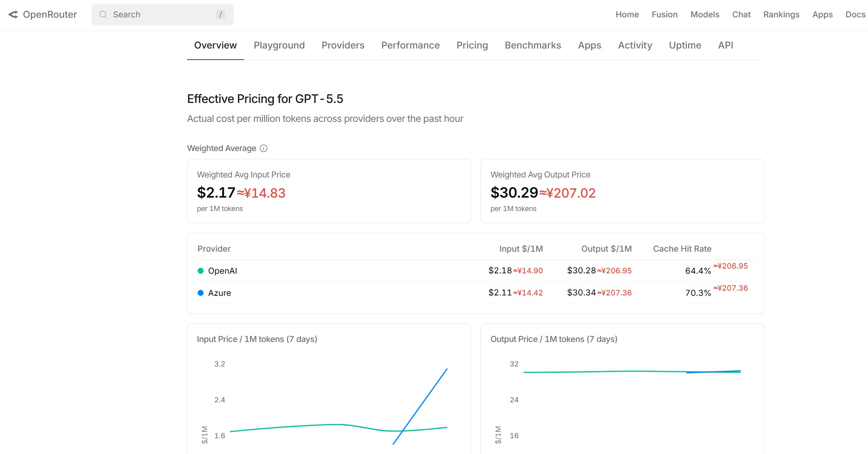Click the slash shortcut key badge
868x454 pixels.
tap(220, 15)
